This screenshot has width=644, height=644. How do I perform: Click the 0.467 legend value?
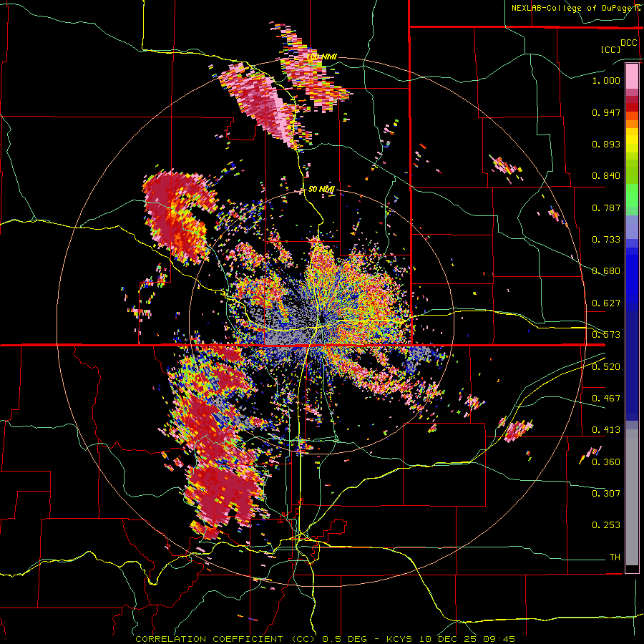pyautogui.click(x=606, y=399)
